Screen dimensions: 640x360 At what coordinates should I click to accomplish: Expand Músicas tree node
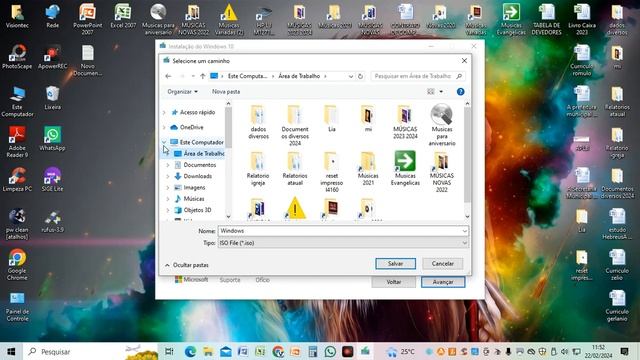pos(168,199)
